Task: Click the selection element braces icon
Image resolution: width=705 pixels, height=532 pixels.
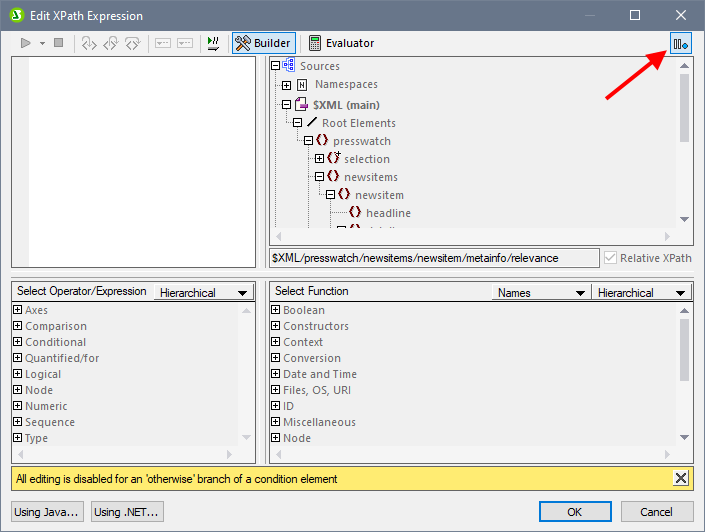Action: (333, 158)
